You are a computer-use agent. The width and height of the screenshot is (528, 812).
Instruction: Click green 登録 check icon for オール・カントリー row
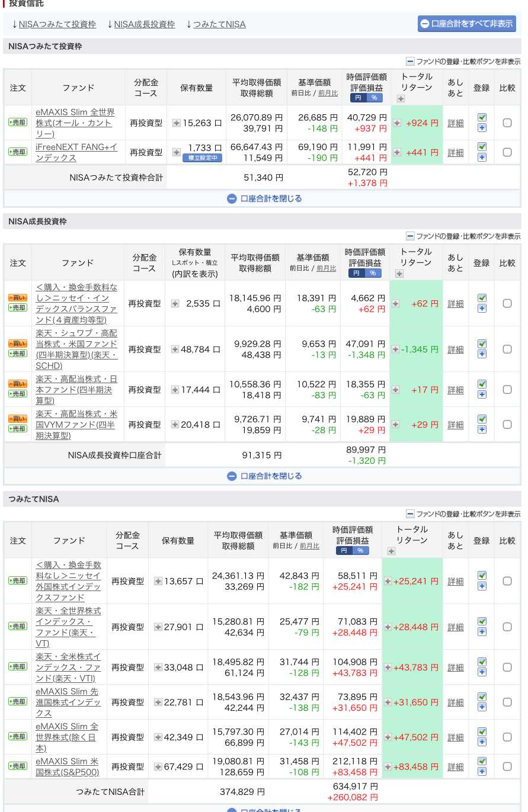[x=482, y=117]
